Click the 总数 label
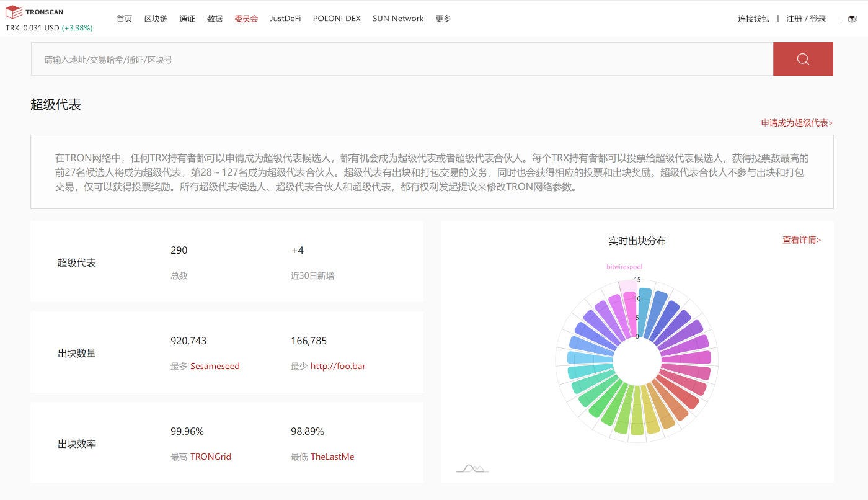The height and width of the screenshot is (500, 868). click(179, 275)
